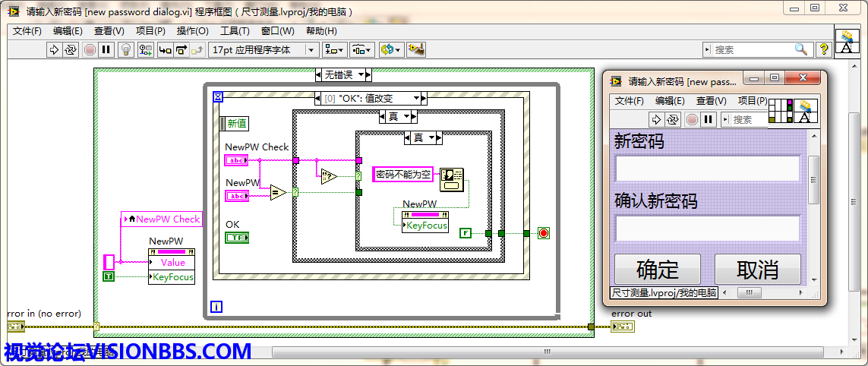Click the Clean Up Diagram icon

(415, 49)
